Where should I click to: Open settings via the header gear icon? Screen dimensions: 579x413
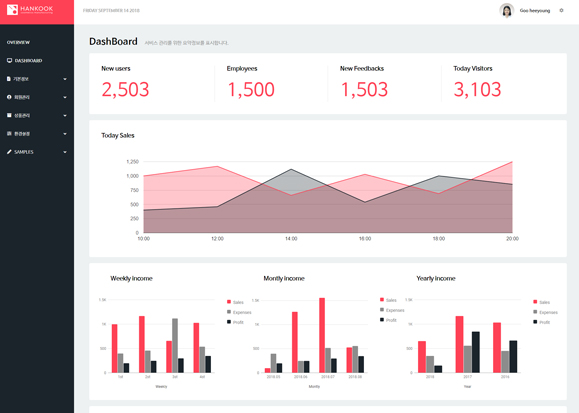pos(561,10)
